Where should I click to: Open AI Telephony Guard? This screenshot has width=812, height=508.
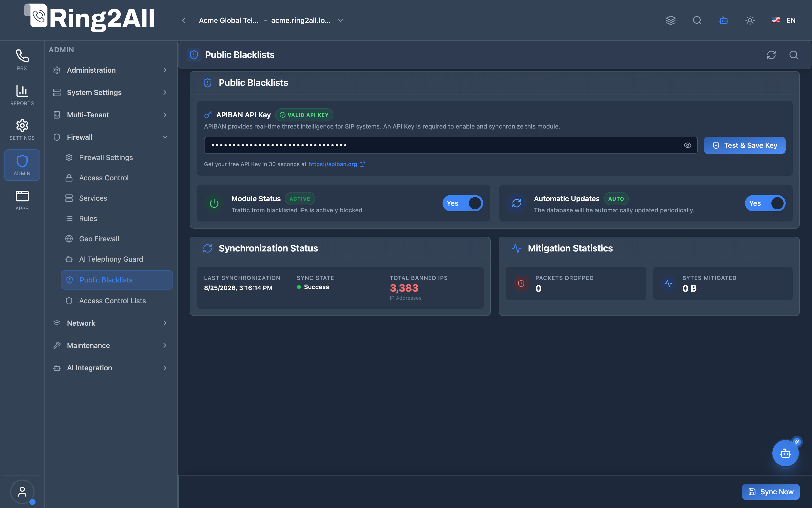(x=117, y=259)
